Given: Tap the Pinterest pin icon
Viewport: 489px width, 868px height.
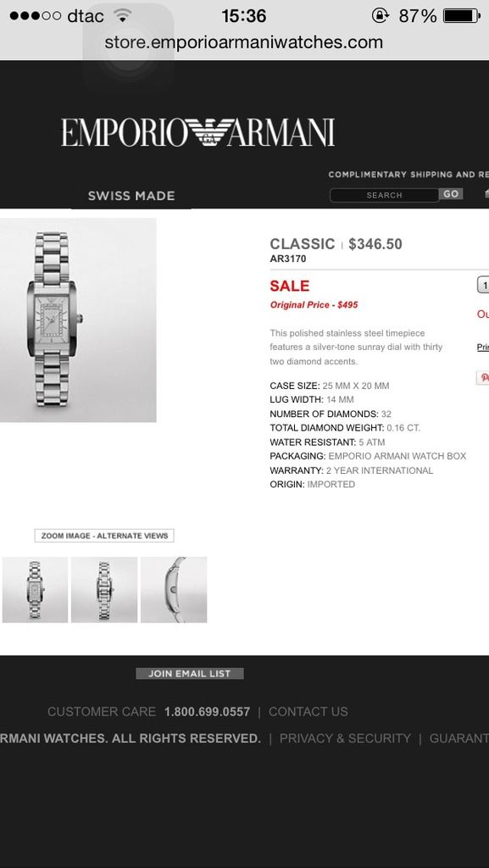Looking at the screenshot, I should 483,377.
